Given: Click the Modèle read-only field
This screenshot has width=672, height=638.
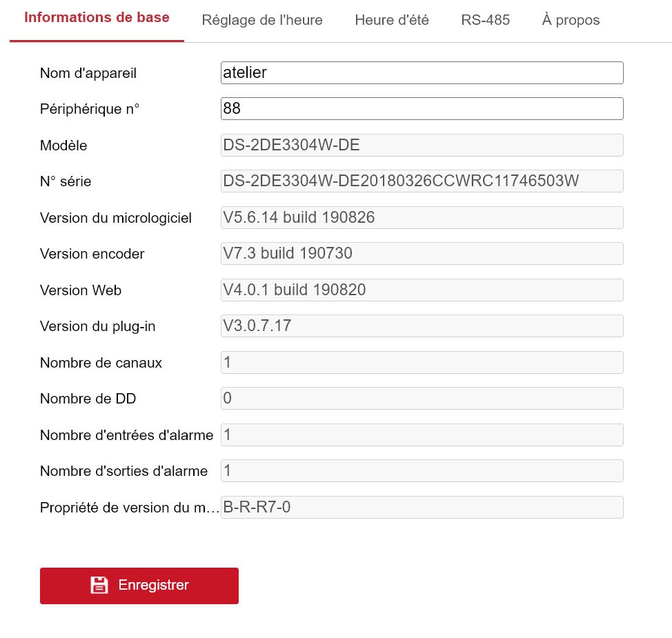Looking at the screenshot, I should click(422, 146).
